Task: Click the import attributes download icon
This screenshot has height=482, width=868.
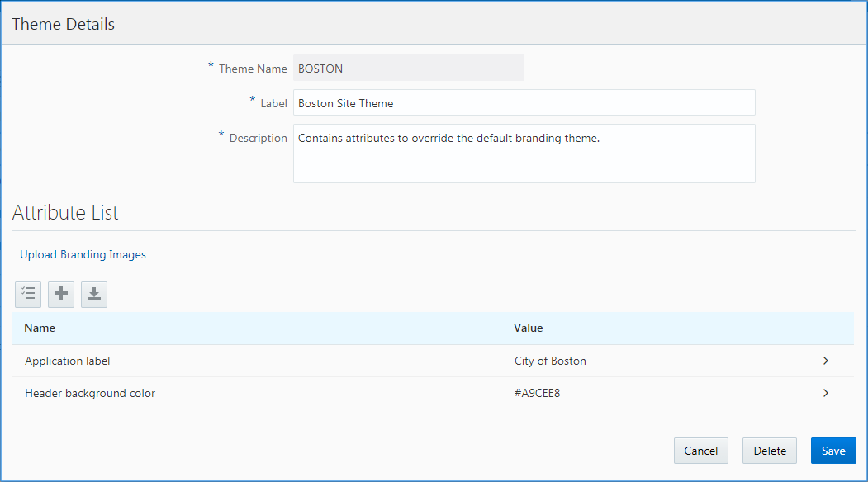Action: (93, 294)
